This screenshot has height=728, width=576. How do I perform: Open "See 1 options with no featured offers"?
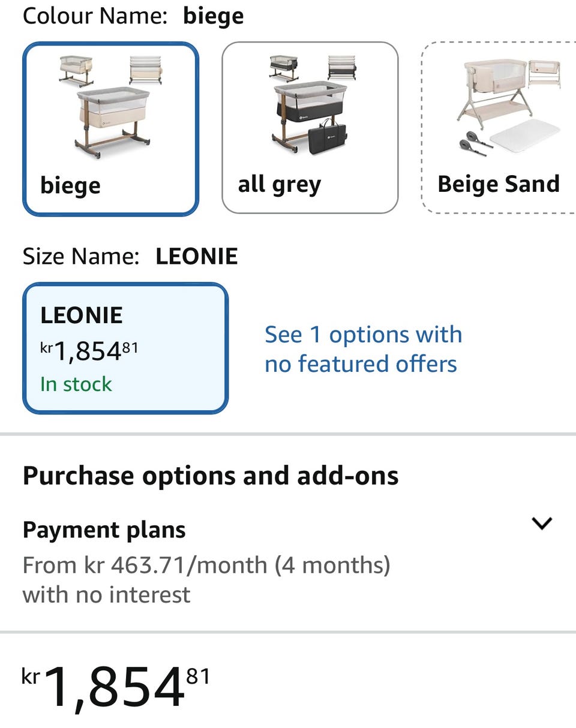(x=363, y=349)
